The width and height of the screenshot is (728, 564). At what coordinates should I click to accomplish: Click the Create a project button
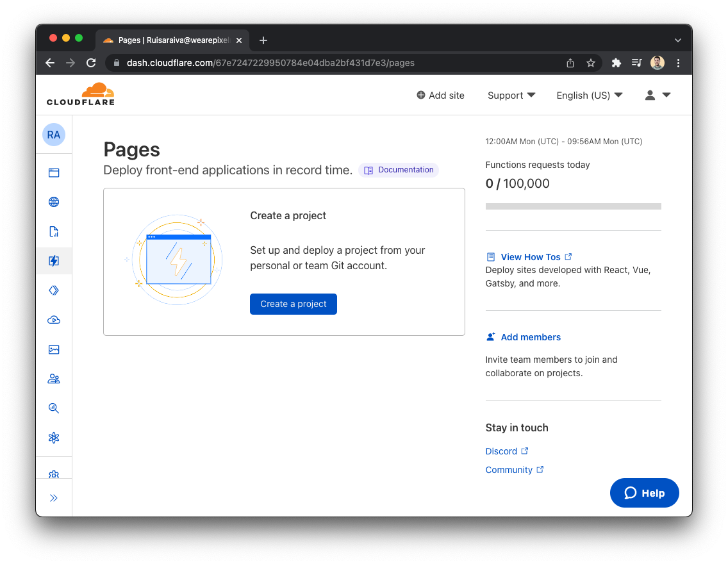point(294,304)
